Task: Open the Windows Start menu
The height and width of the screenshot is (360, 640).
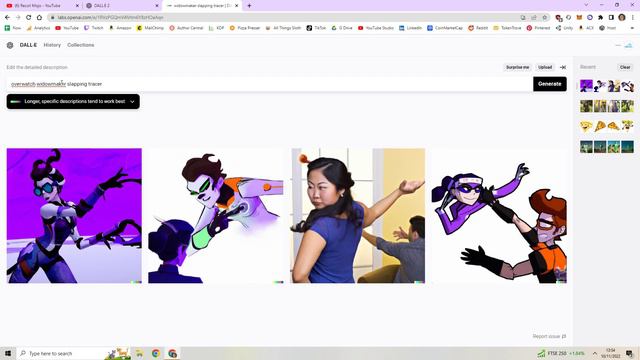Action: tap(8, 353)
